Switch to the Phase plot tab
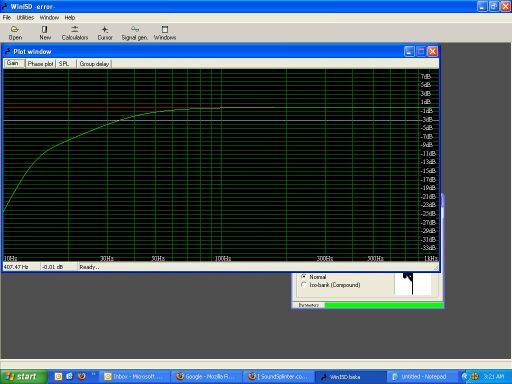 tap(40, 64)
